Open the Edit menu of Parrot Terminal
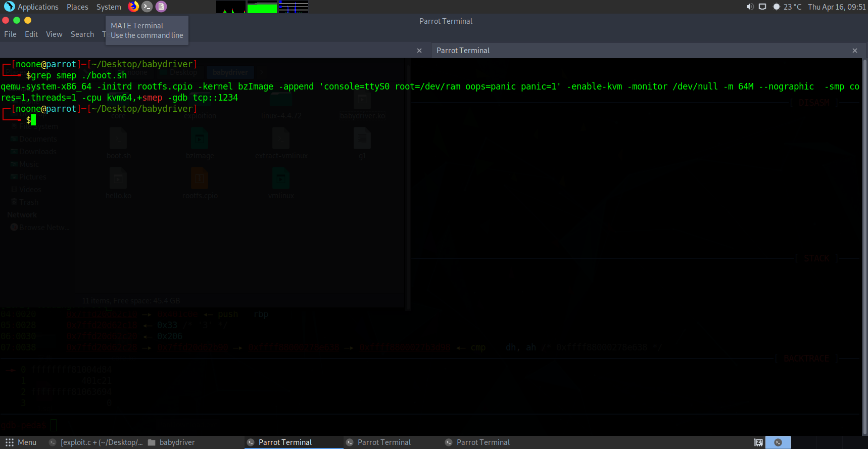This screenshot has height=449, width=868. point(31,34)
